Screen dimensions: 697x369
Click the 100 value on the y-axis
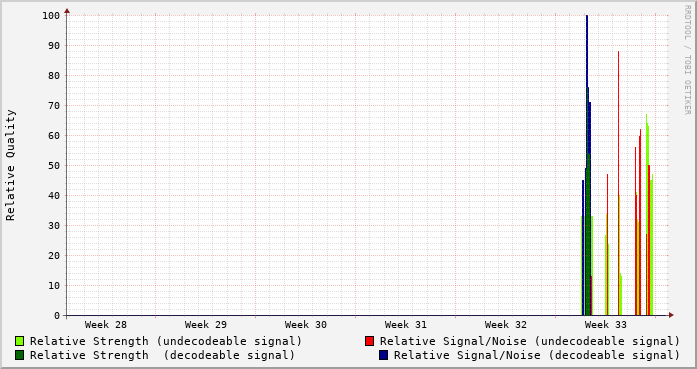(x=51, y=16)
